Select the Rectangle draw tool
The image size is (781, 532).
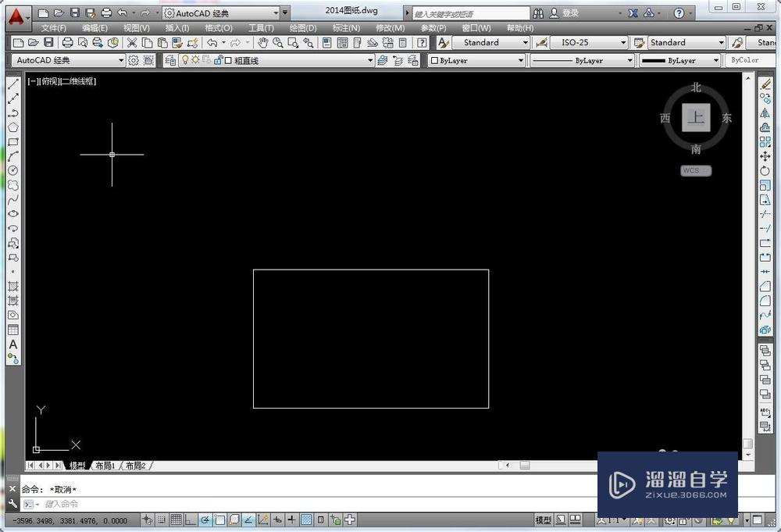point(13,142)
